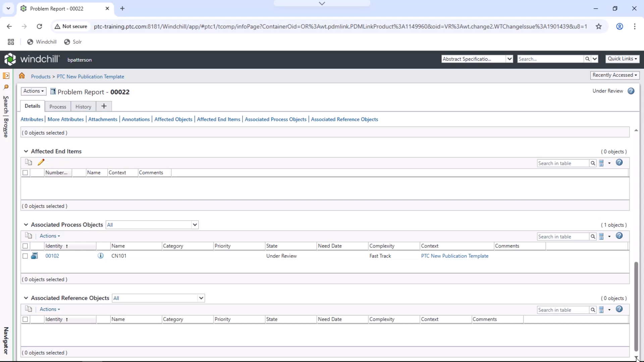The height and width of the screenshot is (362, 644).
Task: Click the global search magnifier icon
Action: coord(587,59)
